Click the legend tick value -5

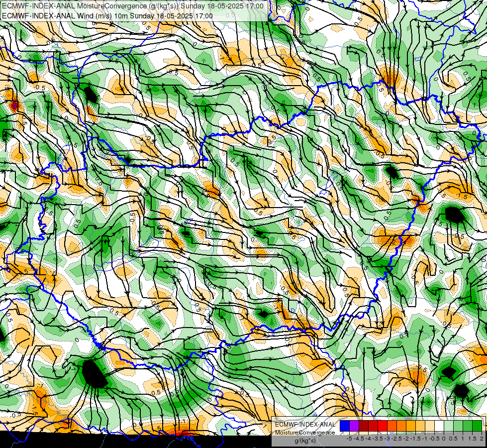tap(349, 439)
